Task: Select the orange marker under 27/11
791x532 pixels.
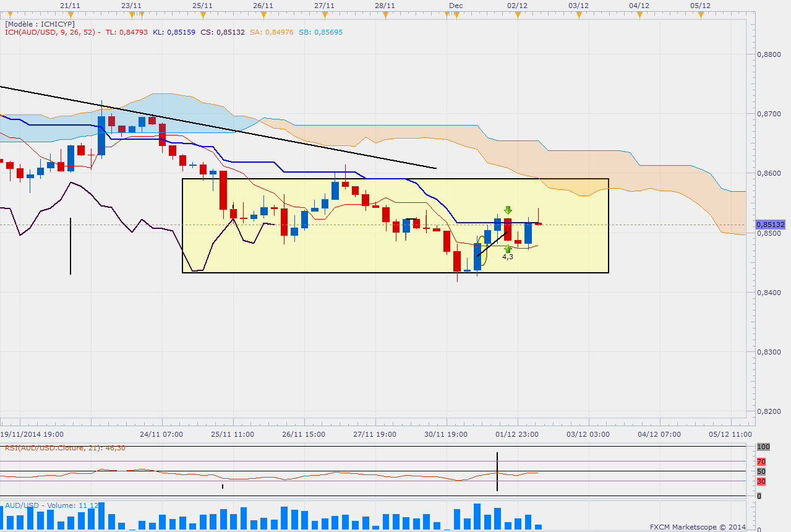Action: tap(324, 14)
